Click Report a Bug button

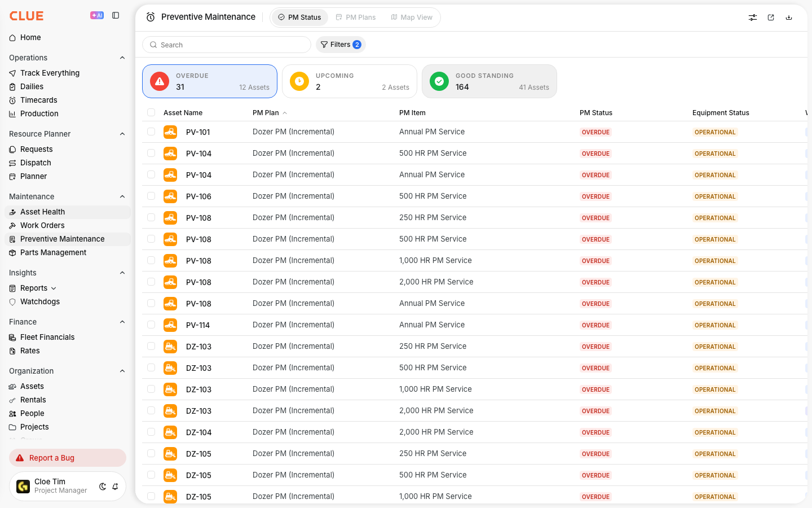(x=68, y=458)
